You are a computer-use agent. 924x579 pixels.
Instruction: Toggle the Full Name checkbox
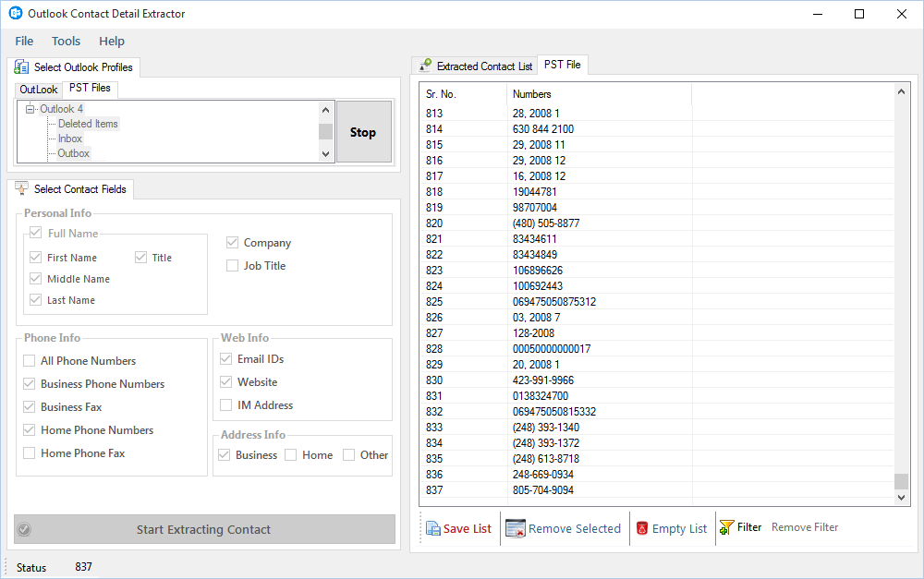pyautogui.click(x=35, y=233)
